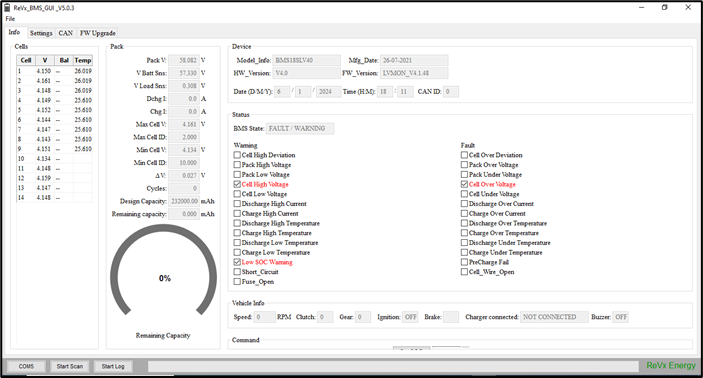
Task: Click the Ignition status field
Action: pyautogui.click(x=410, y=317)
